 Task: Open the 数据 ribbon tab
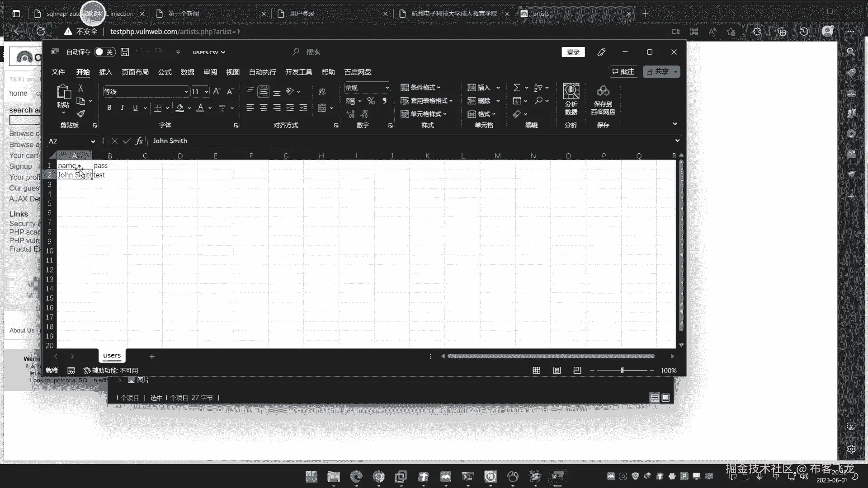pyautogui.click(x=187, y=72)
